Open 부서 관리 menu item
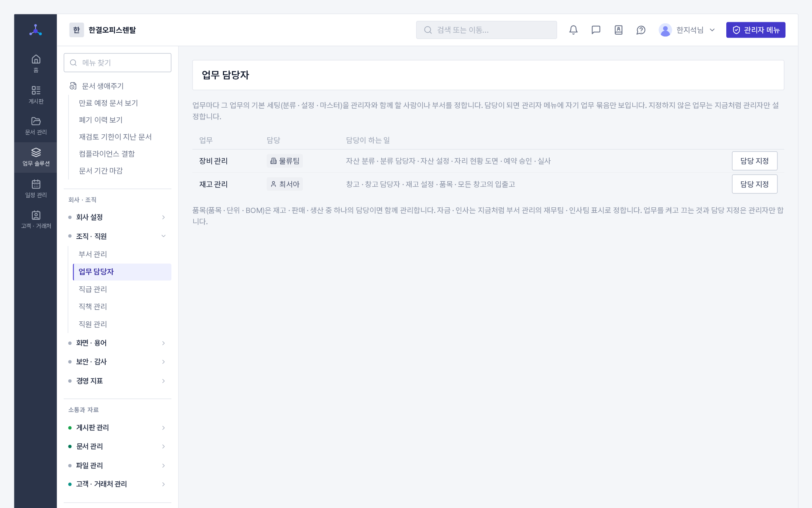The image size is (812, 508). 122,254
